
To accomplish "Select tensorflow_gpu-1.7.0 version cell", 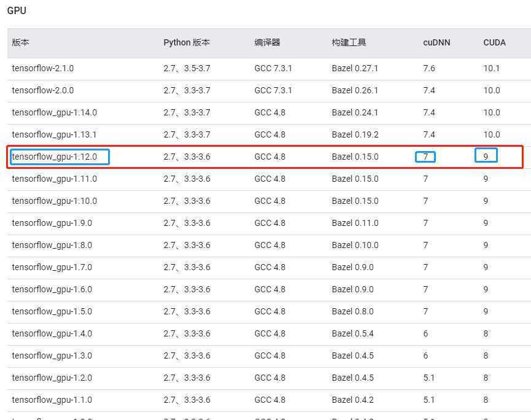I will (x=52, y=267).
